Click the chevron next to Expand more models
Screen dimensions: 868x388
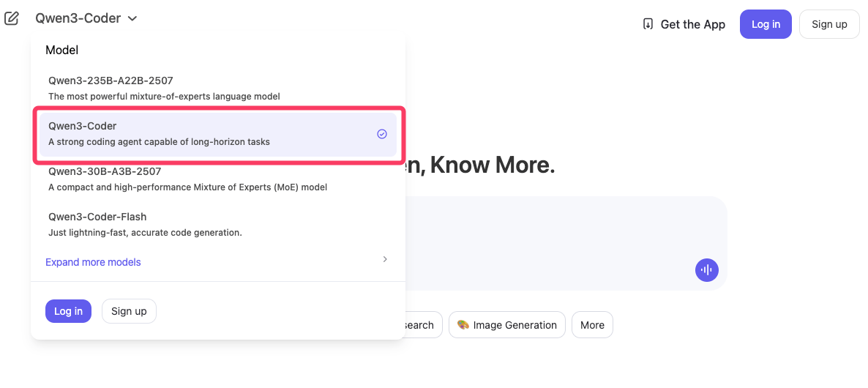click(385, 259)
